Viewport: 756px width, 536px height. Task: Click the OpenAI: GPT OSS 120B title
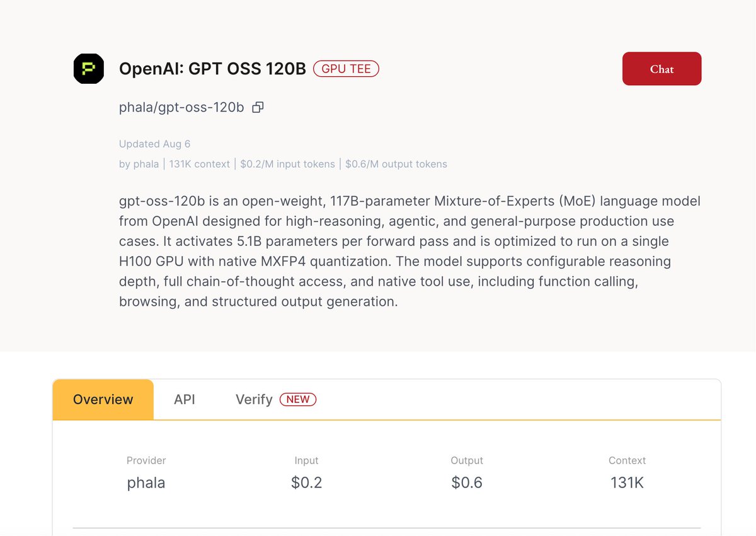(x=212, y=69)
